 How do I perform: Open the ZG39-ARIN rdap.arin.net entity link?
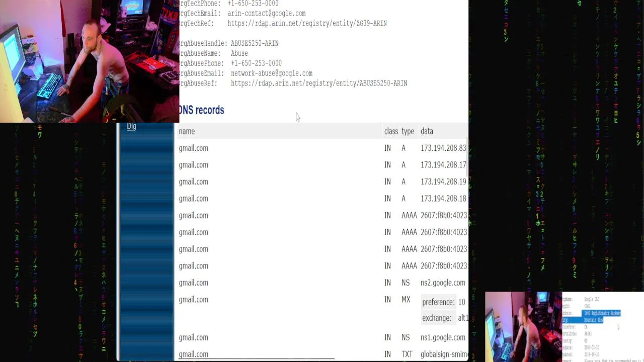[307, 23]
